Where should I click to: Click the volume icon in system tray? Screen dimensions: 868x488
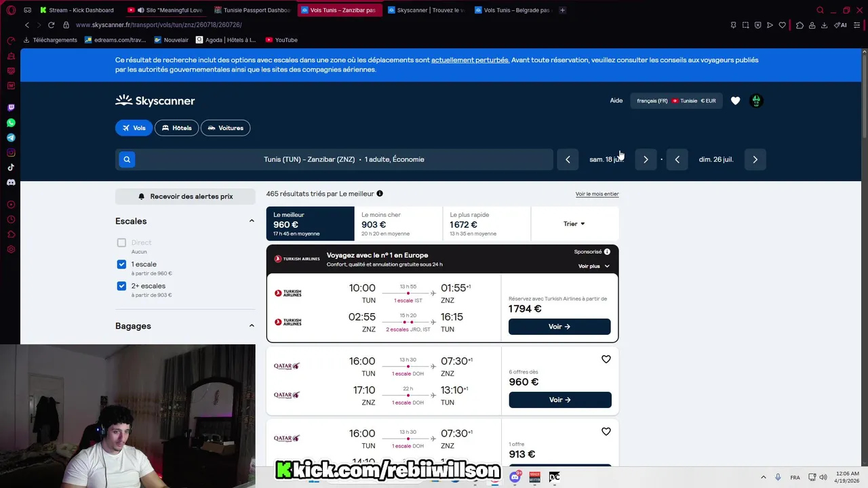point(823,477)
